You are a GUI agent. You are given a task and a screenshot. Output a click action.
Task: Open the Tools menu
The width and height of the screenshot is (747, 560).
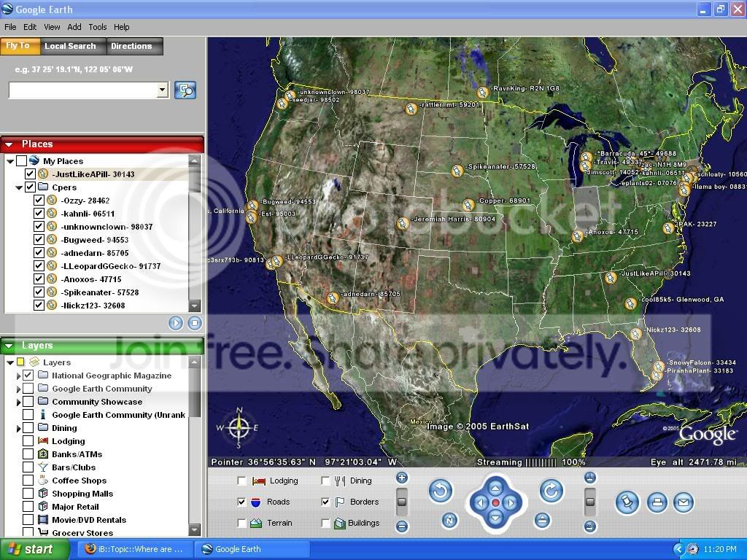coord(98,27)
